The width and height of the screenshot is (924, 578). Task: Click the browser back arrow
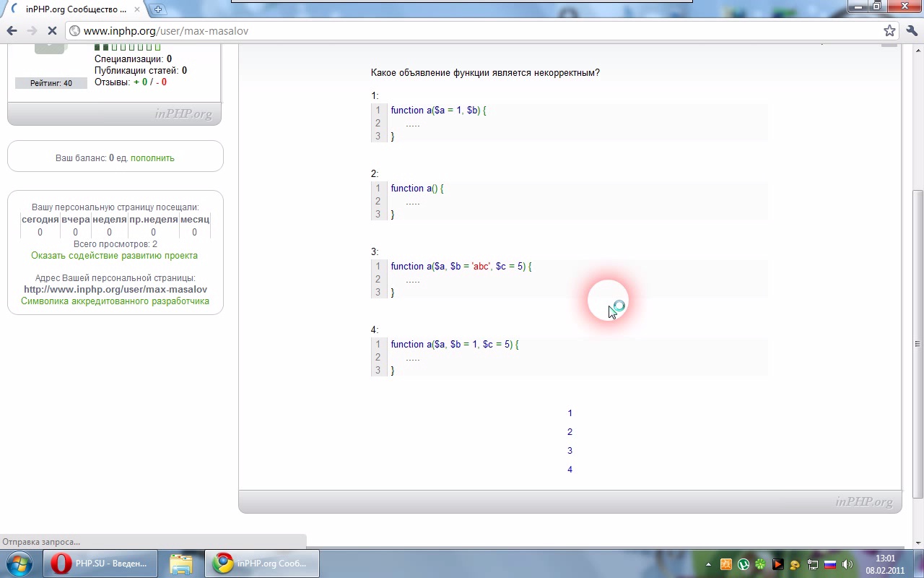pyautogui.click(x=12, y=31)
